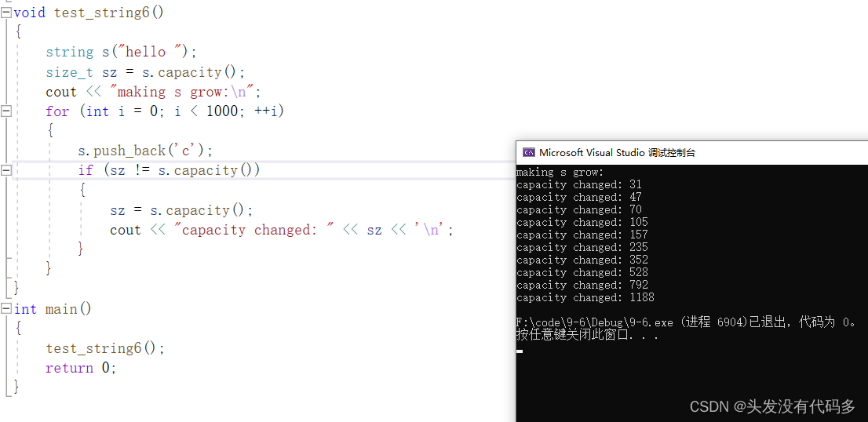This screenshot has height=422, width=868.
Task: Click console line 'capacity changed: 47'
Action: pos(579,198)
